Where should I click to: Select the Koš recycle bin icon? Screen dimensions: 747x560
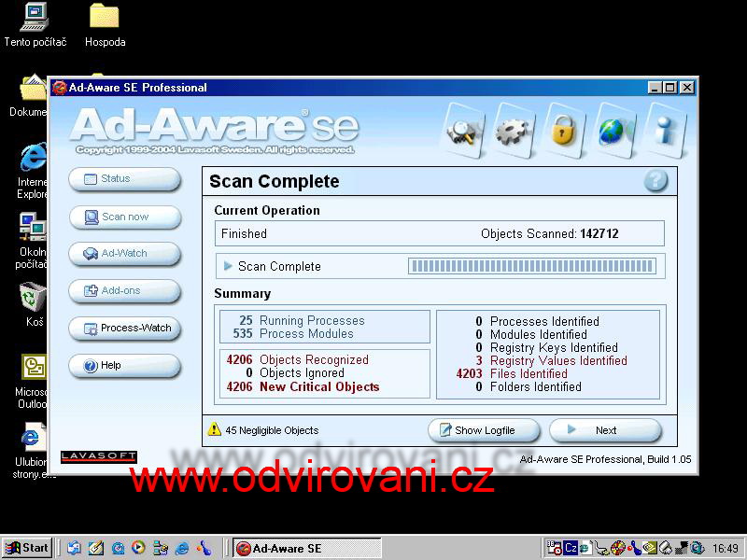point(34,305)
